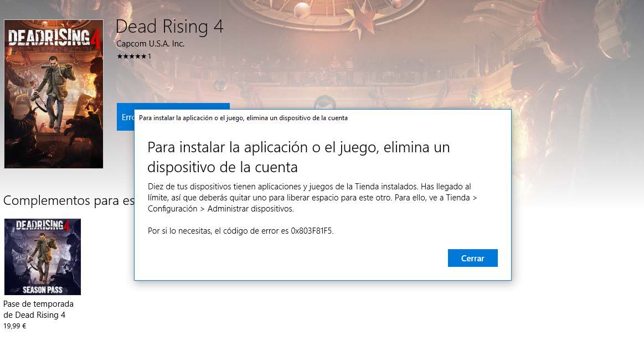Open the Dead Rising 4 Season Pass thumbnail
The image size is (644, 356).
click(43, 257)
